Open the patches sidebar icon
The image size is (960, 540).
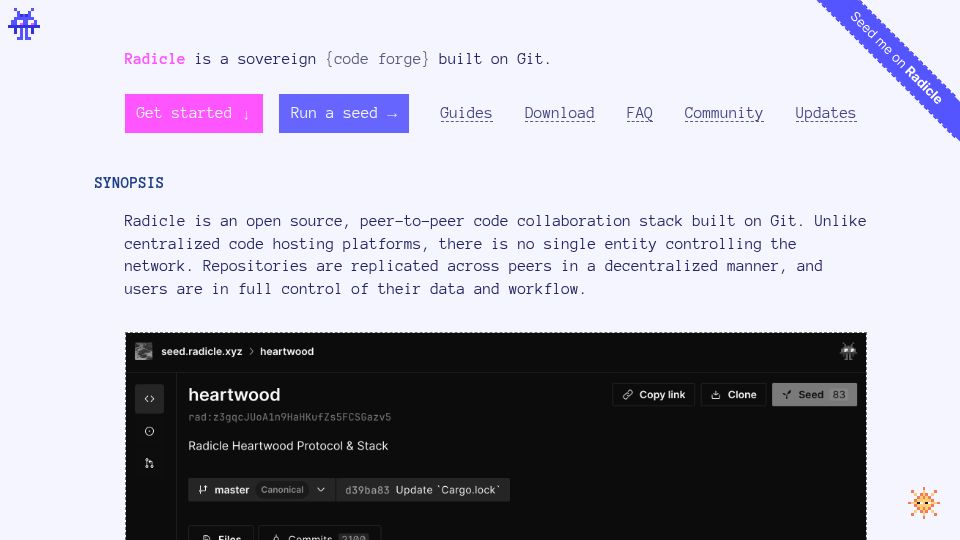(x=149, y=463)
